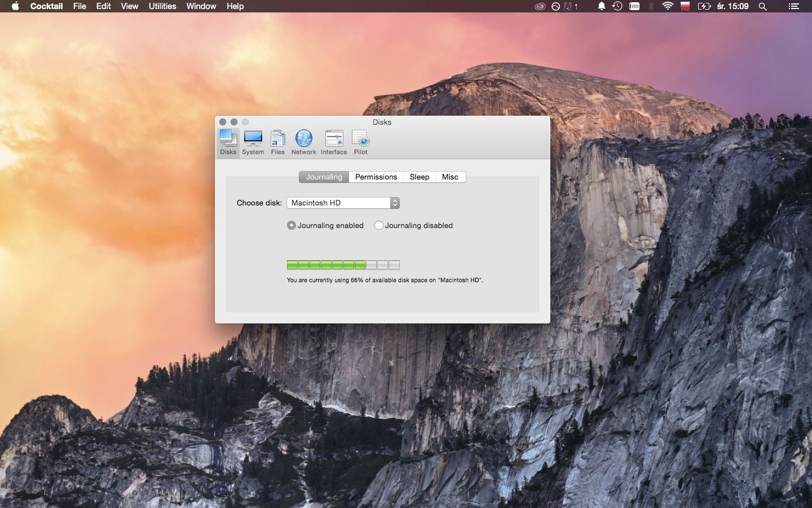
Task: Open the notification bell menu bar icon
Action: [x=602, y=6]
